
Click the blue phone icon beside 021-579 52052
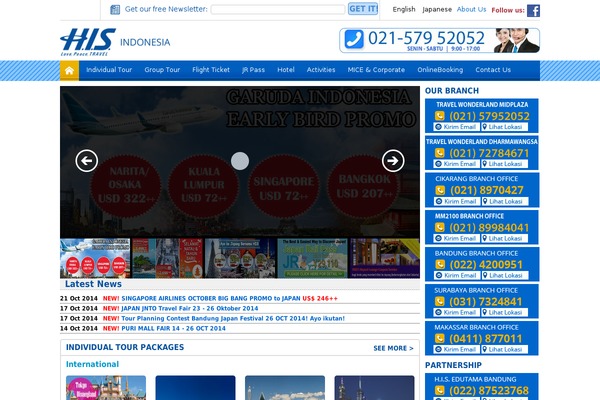[x=354, y=39]
